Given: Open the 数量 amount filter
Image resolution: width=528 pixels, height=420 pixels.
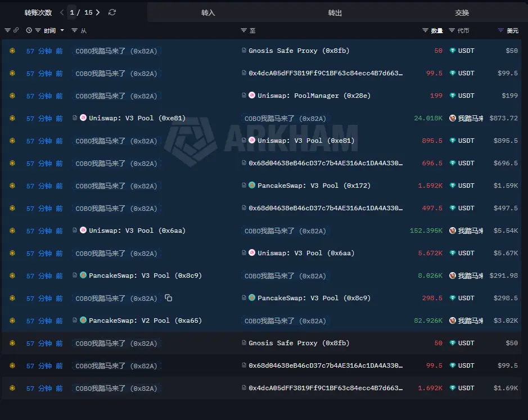Looking at the screenshot, I should [x=426, y=30].
